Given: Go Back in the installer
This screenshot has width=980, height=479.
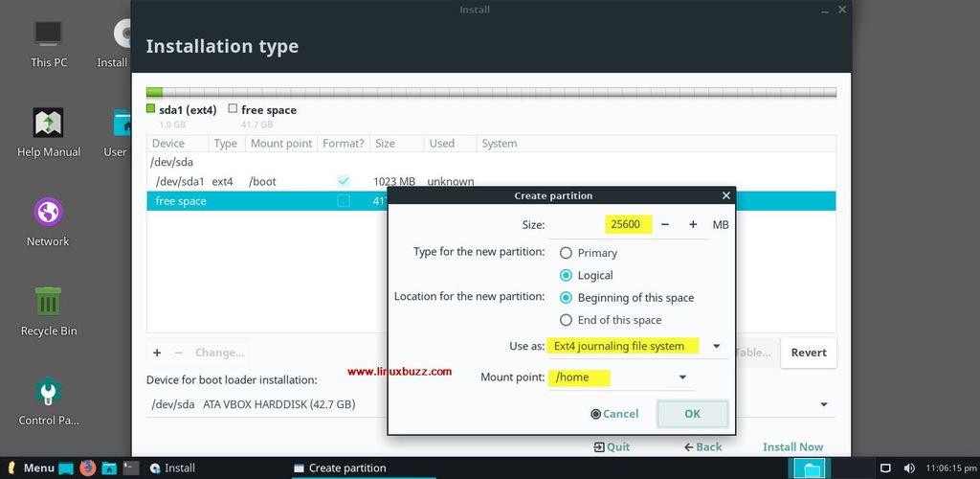Looking at the screenshot, I should point(703,447).
